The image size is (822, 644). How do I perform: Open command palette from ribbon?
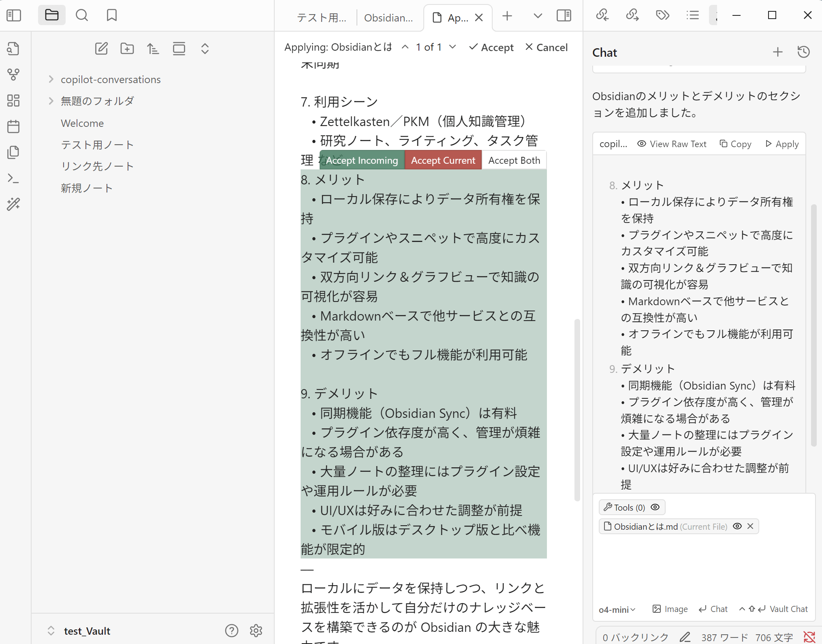[x=13, y=178]
